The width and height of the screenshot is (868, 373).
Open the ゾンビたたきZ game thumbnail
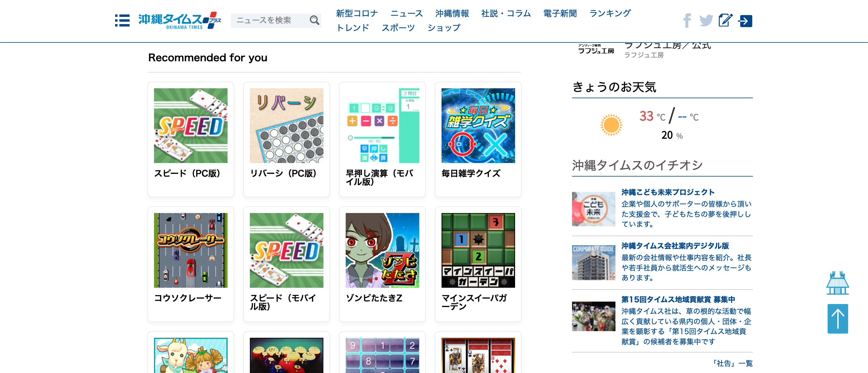[x=382, y=250]
